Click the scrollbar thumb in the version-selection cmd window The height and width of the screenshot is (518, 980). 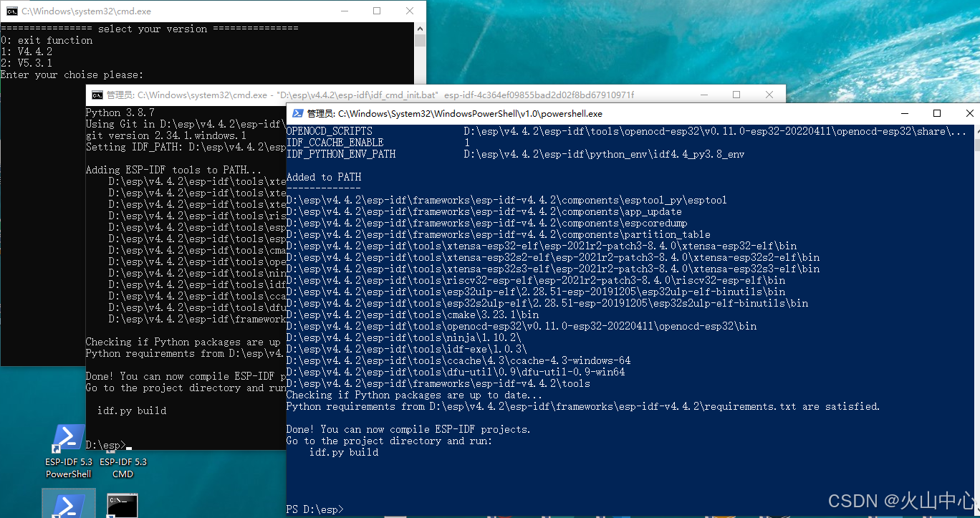tap(420, 41)
